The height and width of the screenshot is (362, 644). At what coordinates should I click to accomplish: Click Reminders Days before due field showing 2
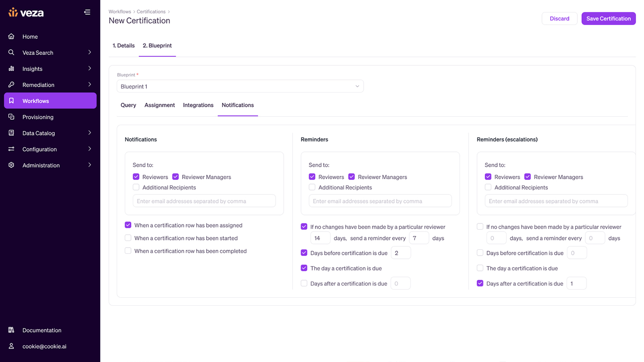(x=401, y=253)
